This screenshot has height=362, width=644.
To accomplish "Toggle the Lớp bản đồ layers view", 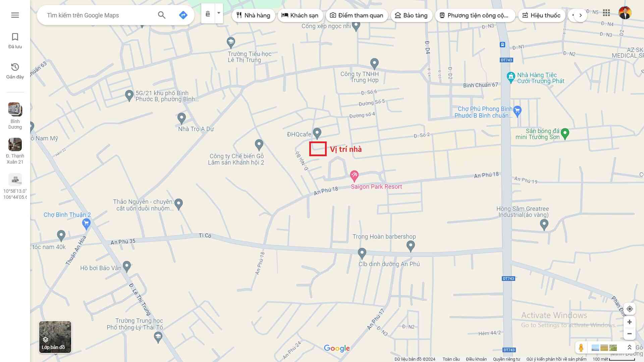I will (55, 337).
